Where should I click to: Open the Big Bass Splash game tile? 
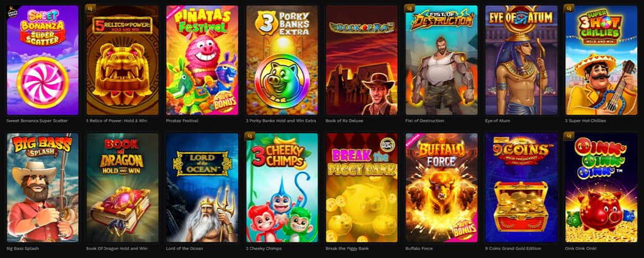(42, 188)
